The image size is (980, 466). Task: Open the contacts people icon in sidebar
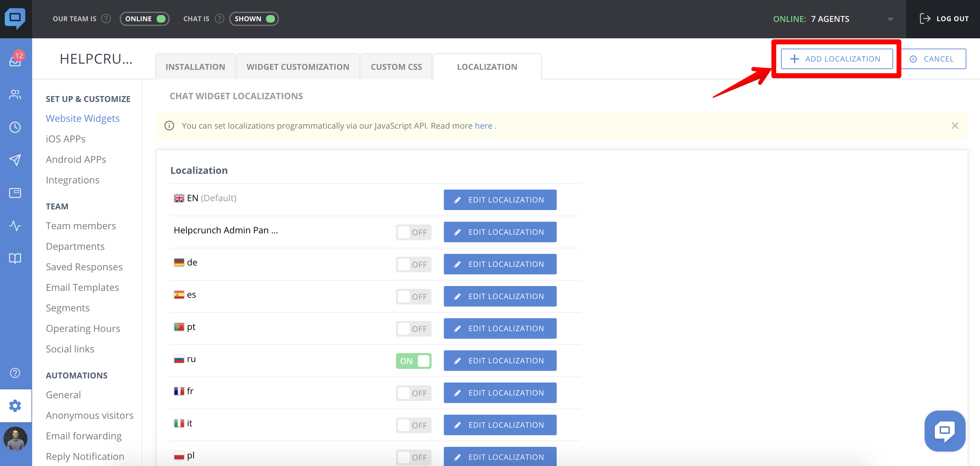tap(15, 94)
